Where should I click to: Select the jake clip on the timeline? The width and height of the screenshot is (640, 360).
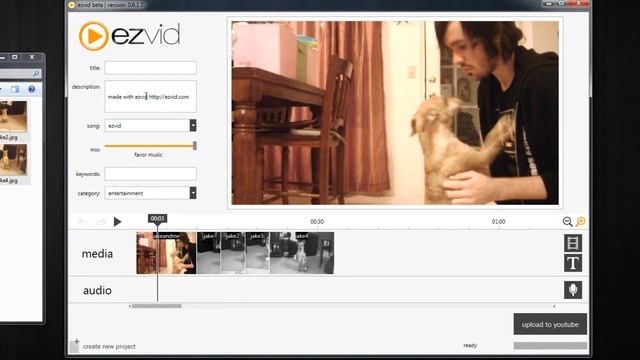[x=209, y=253]
